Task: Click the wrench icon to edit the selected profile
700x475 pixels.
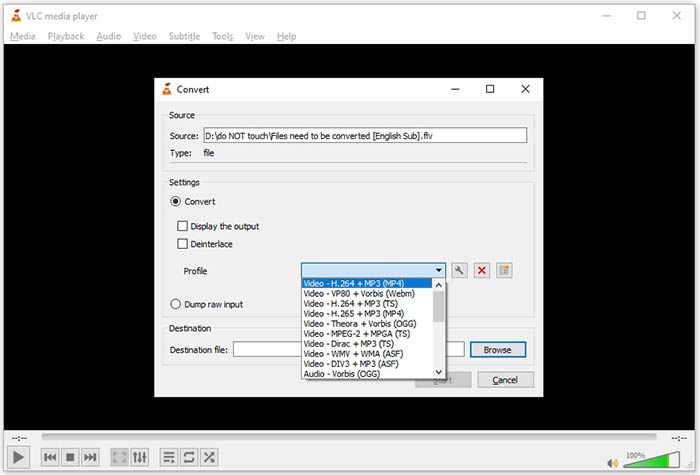Action: (x=460, y=271)
